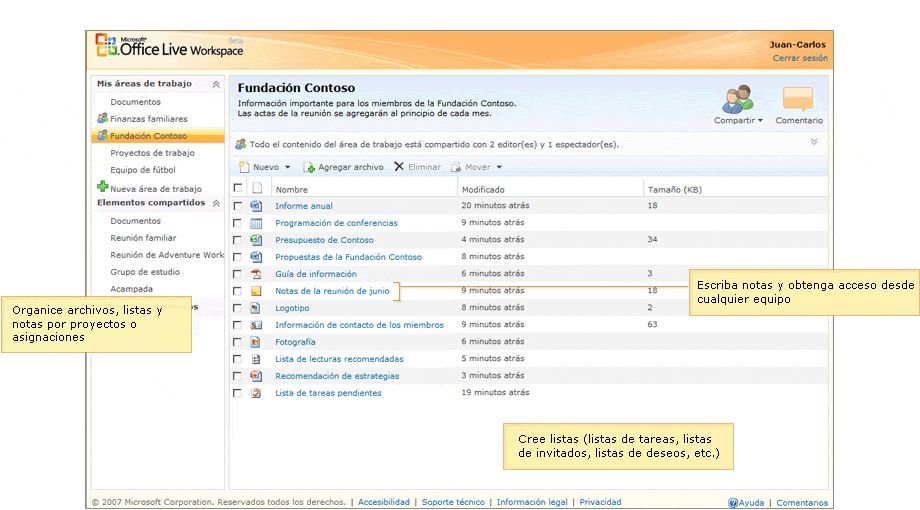The width and height of the screenshot is (920, 510).
Task: Click Soporte técnico footer link
Action: 453,502
